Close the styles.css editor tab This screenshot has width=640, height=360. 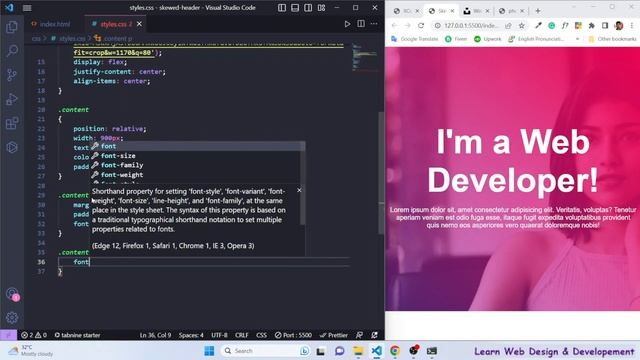pos(139,24)
